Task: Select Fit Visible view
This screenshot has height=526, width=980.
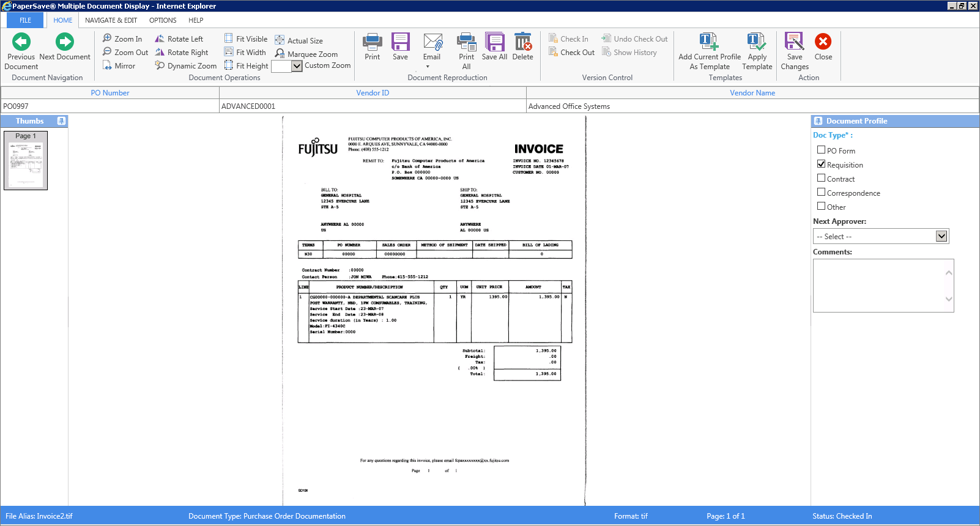Action: (x=245, y=39)
